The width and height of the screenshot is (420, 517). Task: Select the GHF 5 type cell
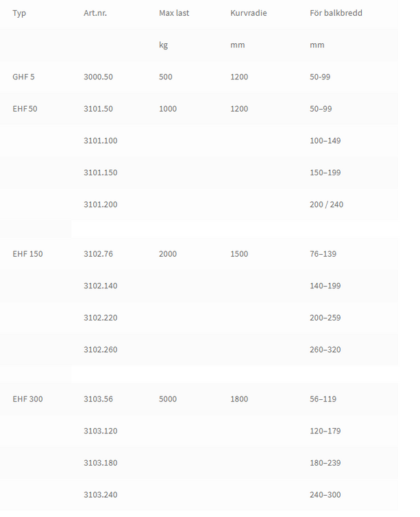point(23,77)
